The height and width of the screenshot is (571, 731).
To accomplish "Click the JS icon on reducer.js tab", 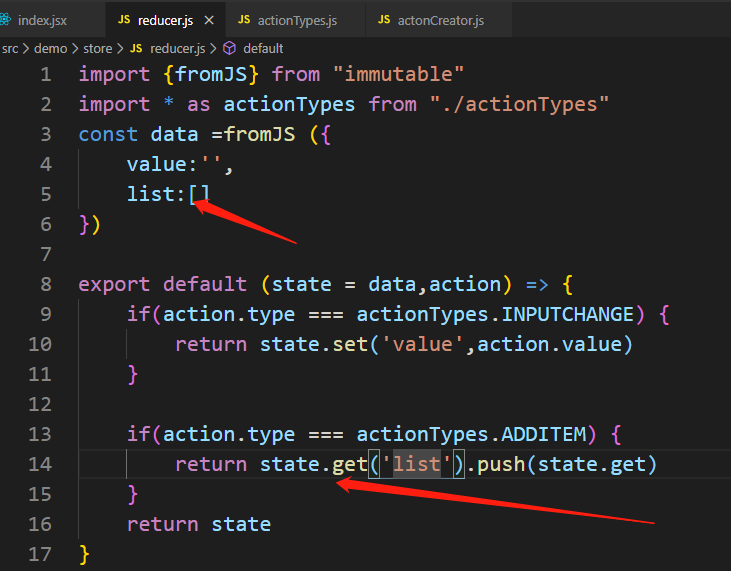I will point(124,19).
